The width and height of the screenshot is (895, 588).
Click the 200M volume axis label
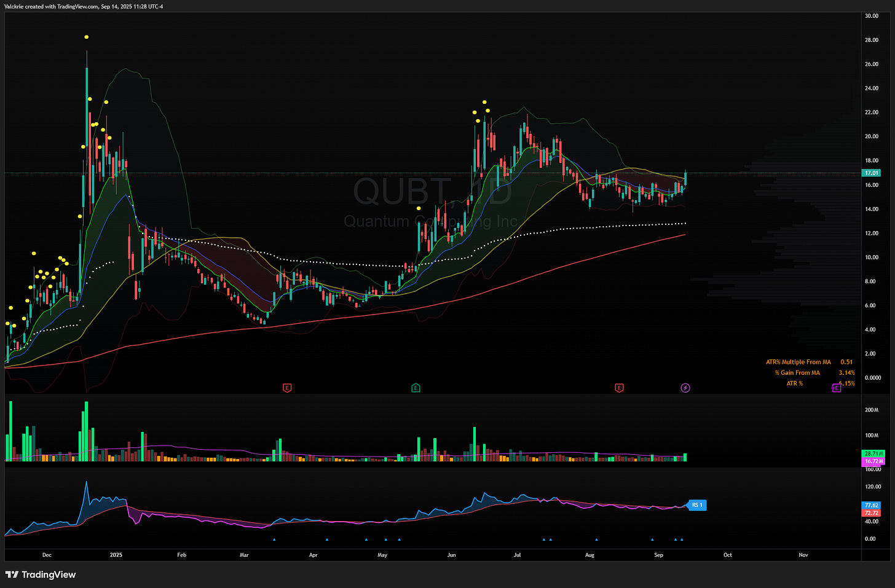point(872,410)
